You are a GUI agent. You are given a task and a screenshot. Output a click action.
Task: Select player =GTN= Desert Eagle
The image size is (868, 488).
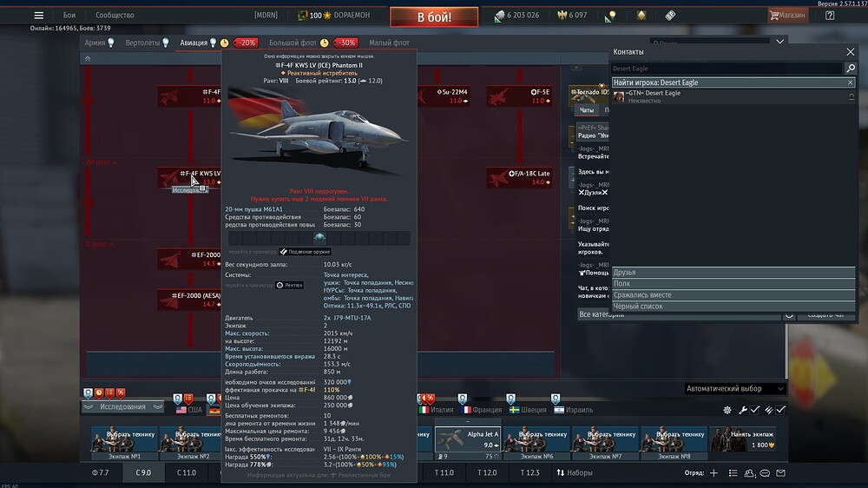[x=733, y=96]
